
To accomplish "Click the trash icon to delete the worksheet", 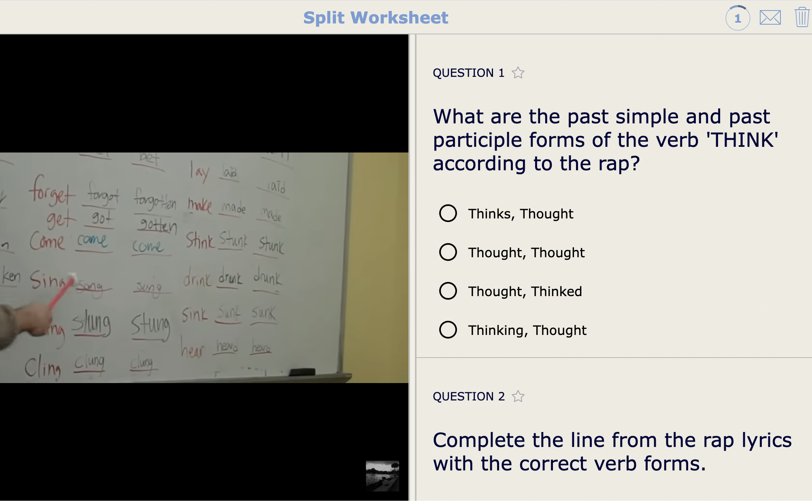I will click(x=802, y=18).
